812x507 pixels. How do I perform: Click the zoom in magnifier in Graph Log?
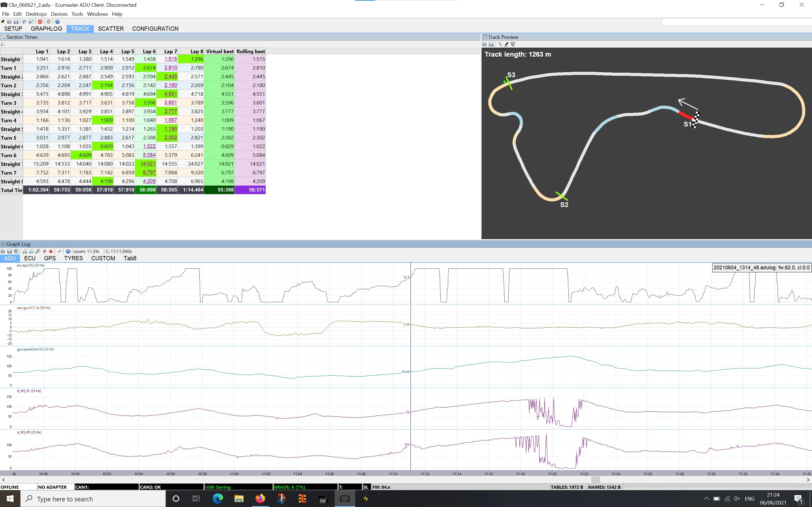25,251
